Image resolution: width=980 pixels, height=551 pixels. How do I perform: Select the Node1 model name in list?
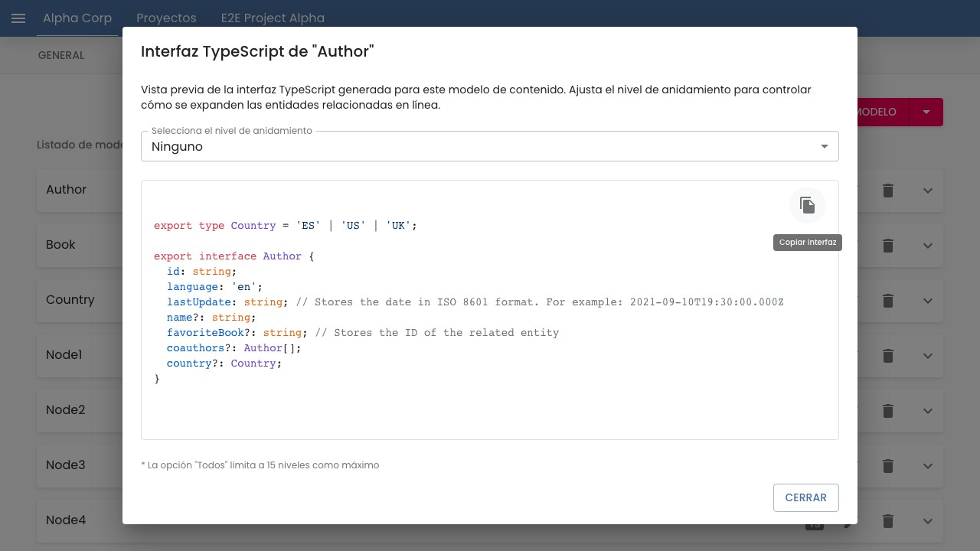64,355
